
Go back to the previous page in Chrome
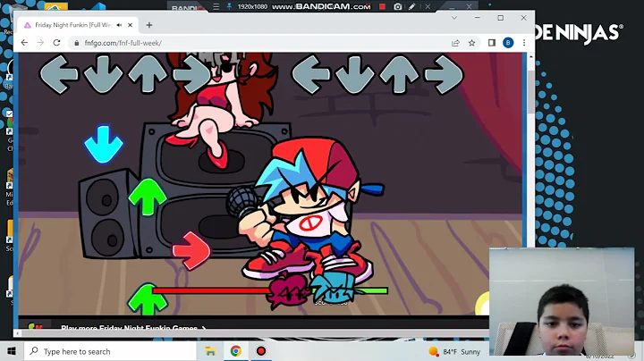24,43
